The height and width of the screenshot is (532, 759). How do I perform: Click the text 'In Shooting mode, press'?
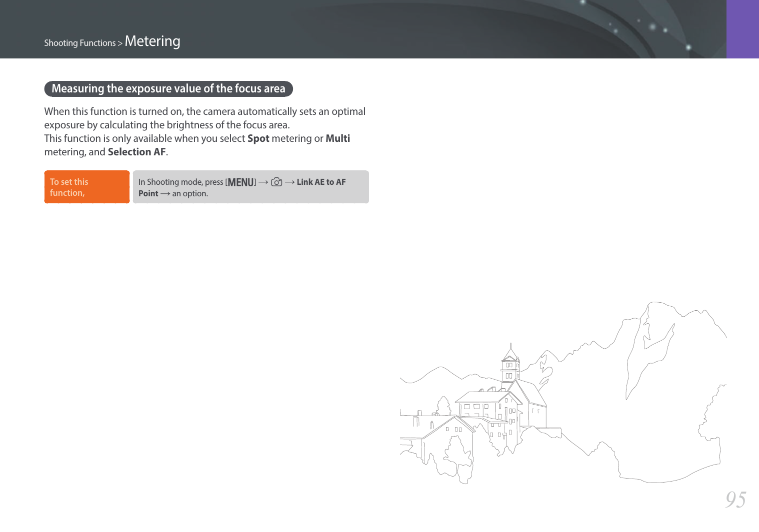(x=181, y=182)
